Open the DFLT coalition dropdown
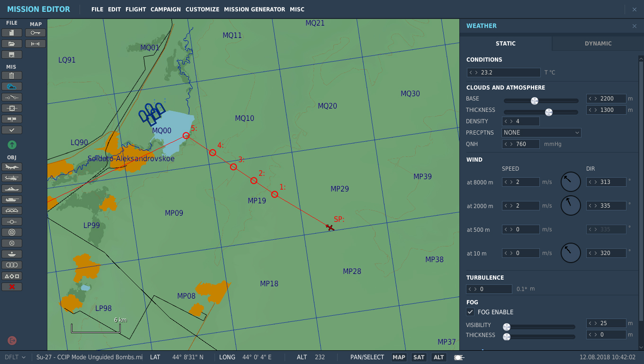The height and width of the screenshot is (364, 644). [x=15, y=357]
